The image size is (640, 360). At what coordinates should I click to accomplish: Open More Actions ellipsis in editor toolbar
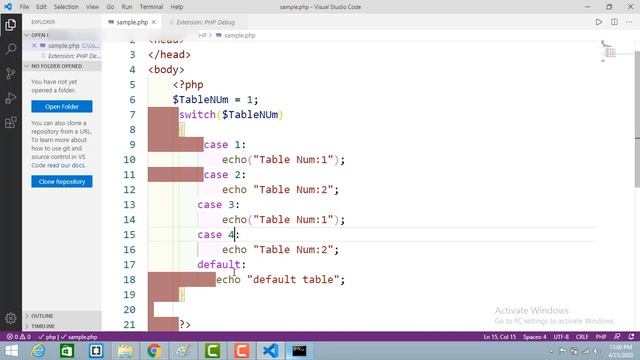click(629, 22)
